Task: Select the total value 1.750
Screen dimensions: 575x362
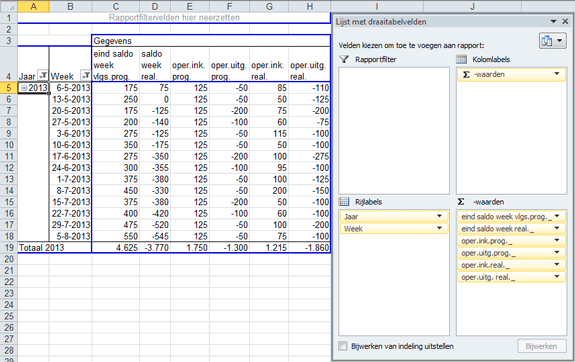Action: coord(190,248)
